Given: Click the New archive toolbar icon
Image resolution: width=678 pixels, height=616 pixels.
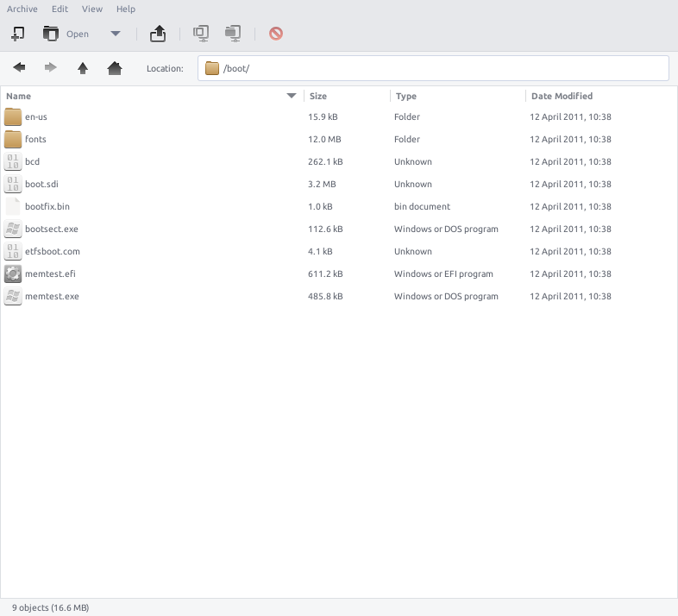Looking at the screenshot, I should pos(17,34).
